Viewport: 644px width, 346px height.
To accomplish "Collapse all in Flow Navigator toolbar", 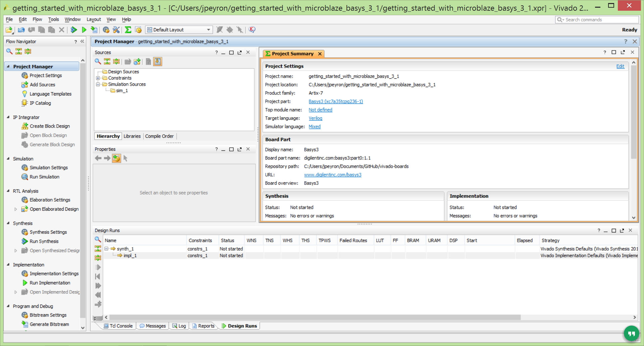I will (19, 51).
